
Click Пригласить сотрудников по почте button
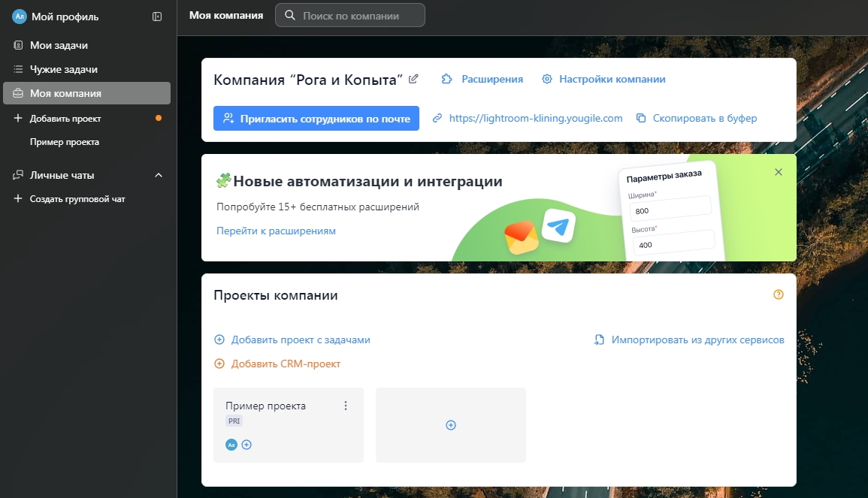[x=316, y=119]
